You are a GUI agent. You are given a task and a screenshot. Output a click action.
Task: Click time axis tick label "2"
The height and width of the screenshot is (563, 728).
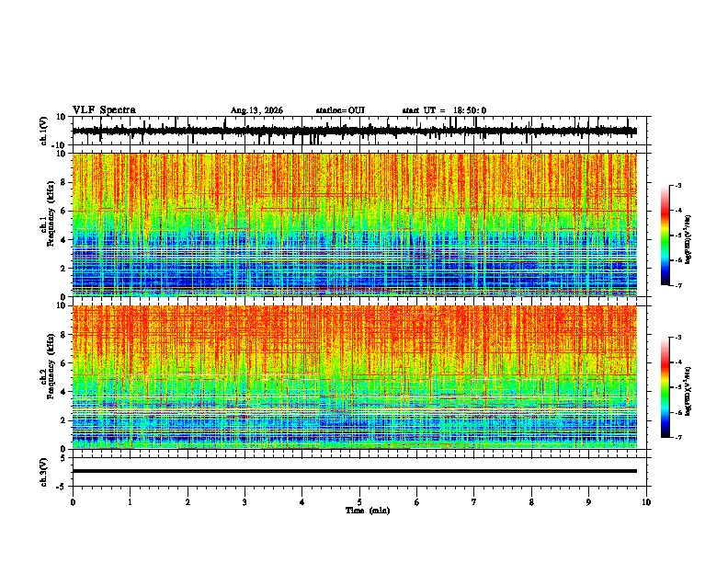coord(188,502)
